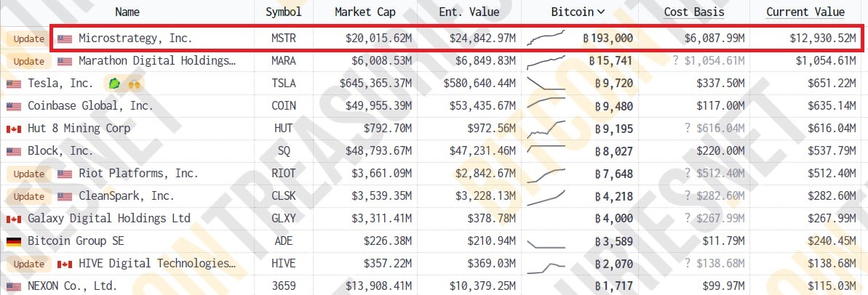Viewport: 868px width, 295px height.
Task: Click the Cost Basis column header
Action: pos(694,12)
